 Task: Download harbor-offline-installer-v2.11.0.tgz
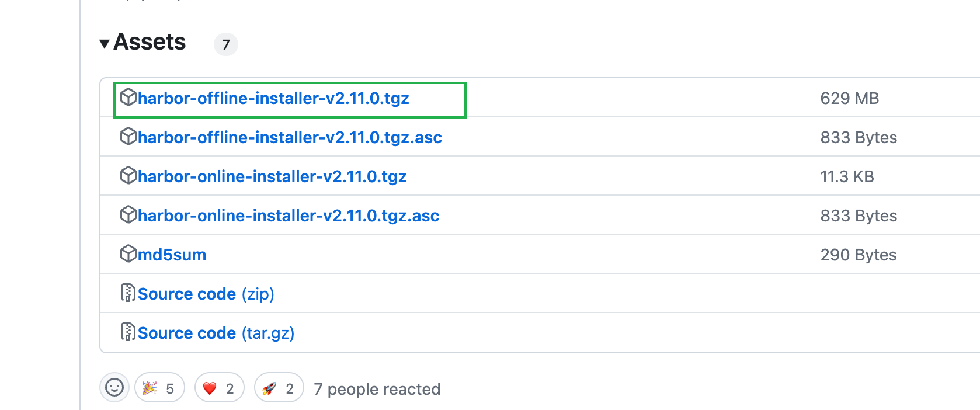273,98
